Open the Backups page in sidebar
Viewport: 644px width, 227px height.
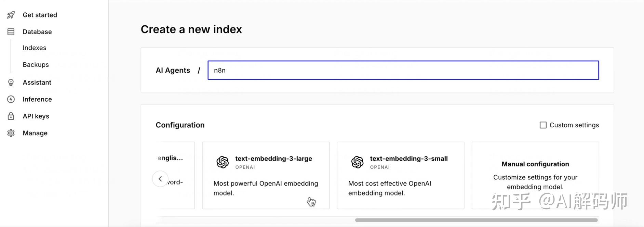click(x=36, y=65)
